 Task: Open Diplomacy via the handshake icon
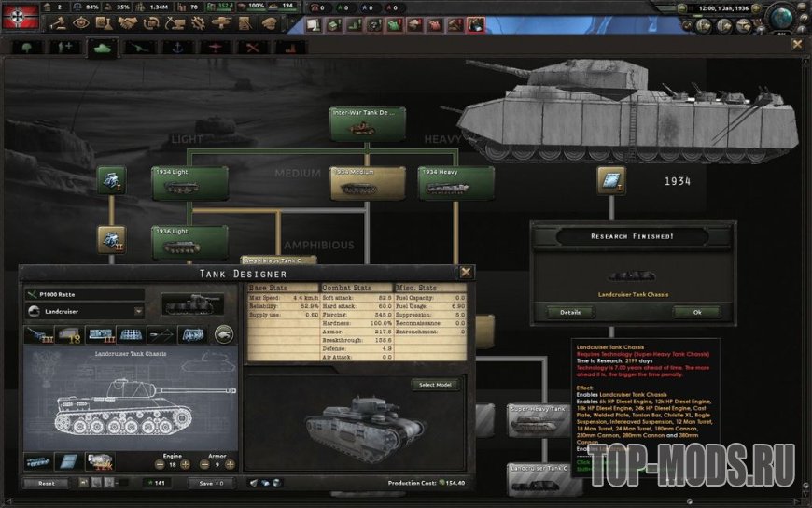(x=126, y=22)
